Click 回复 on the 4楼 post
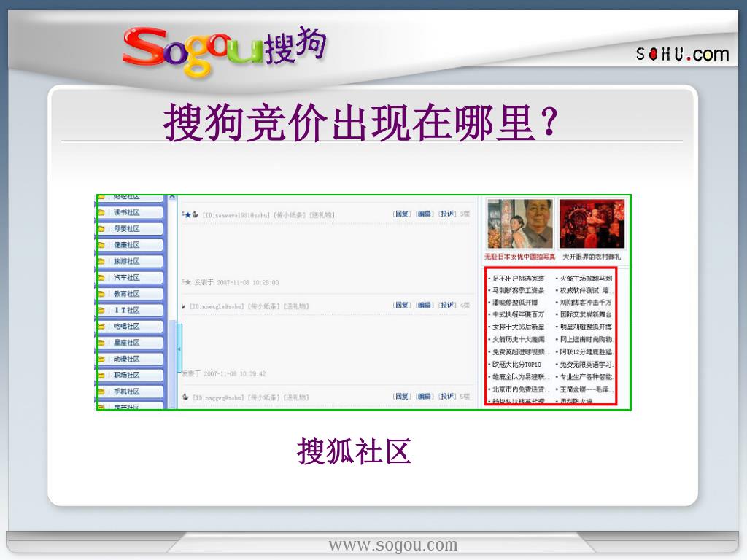Viewport: 747px width, 560px height. 402,305
